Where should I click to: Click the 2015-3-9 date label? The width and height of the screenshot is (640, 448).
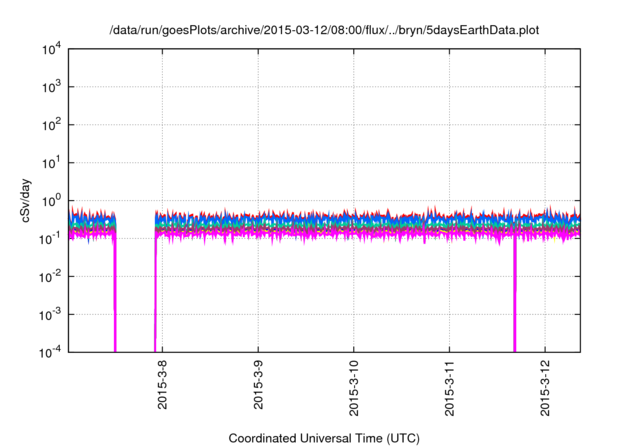258,384
